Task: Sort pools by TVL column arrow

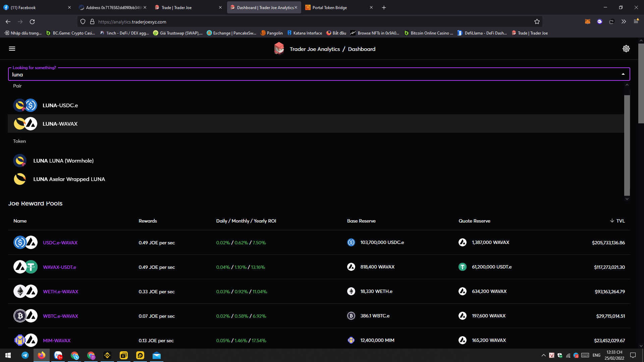Action: [612, 221]
